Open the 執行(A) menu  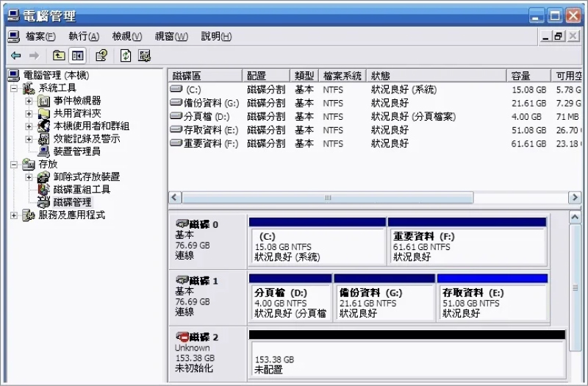click(84, 36)
